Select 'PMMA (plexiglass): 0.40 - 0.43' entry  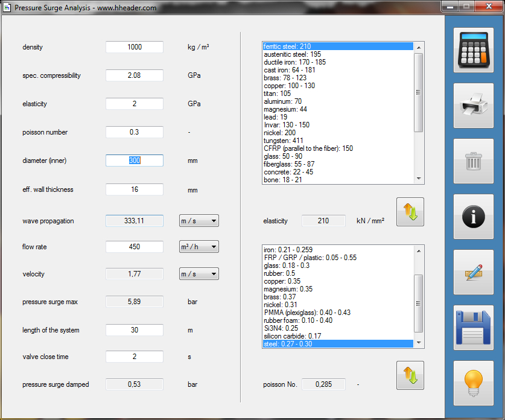(x=338, y=313)
